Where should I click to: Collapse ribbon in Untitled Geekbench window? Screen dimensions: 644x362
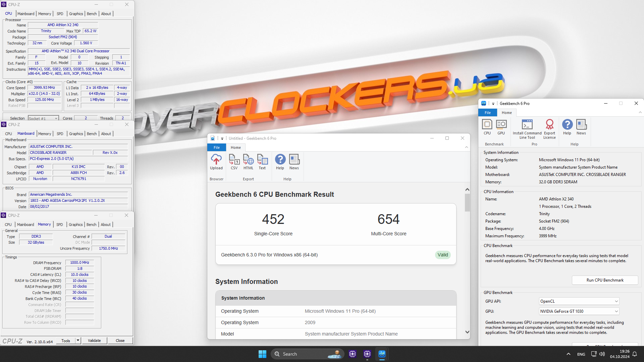point(467,147)
